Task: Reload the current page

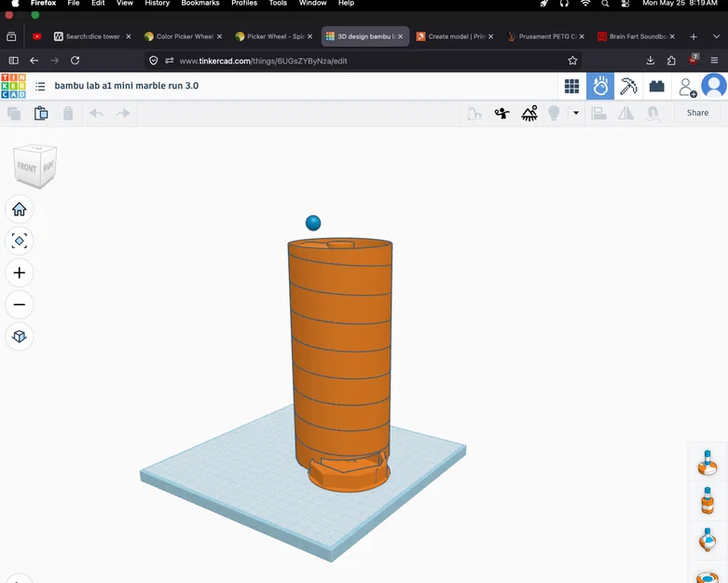Action: pyautogui.click(x=75, y=61)
